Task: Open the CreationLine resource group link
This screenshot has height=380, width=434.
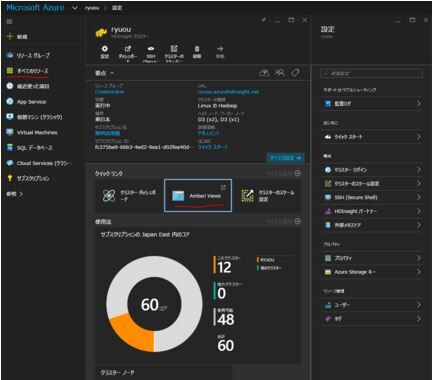Action: 110,92
